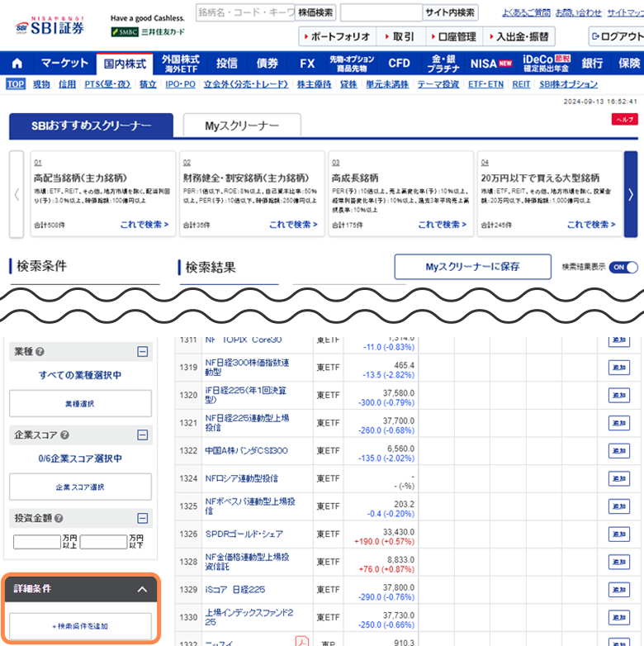Click the 銘柄名・コード search field

pyautogui.click(x=244, y=12)
